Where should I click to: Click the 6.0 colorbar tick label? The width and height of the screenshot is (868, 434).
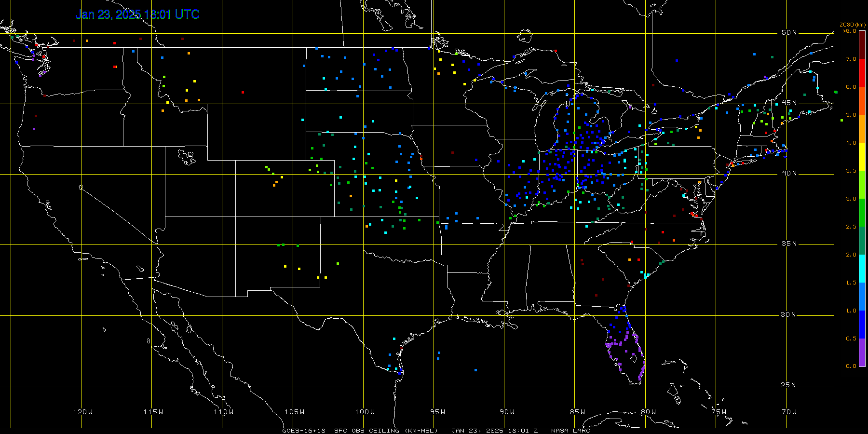(x=851, y=87)
